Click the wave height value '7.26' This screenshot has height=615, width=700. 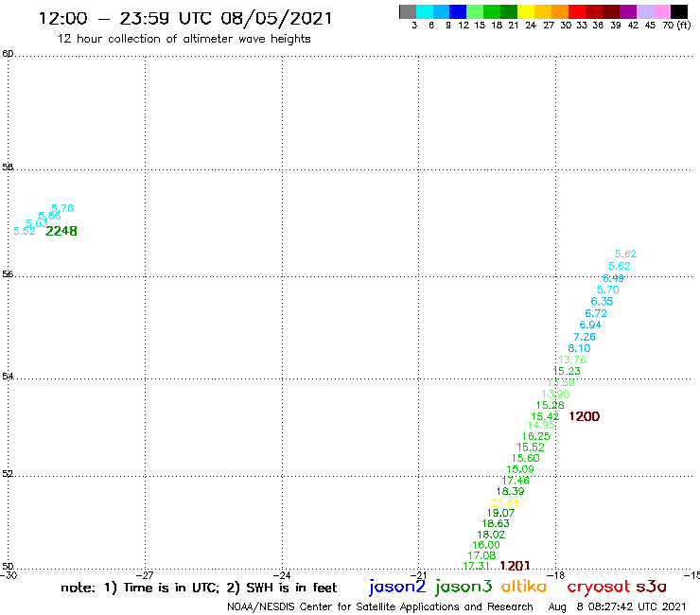click(x=585, y=337)
